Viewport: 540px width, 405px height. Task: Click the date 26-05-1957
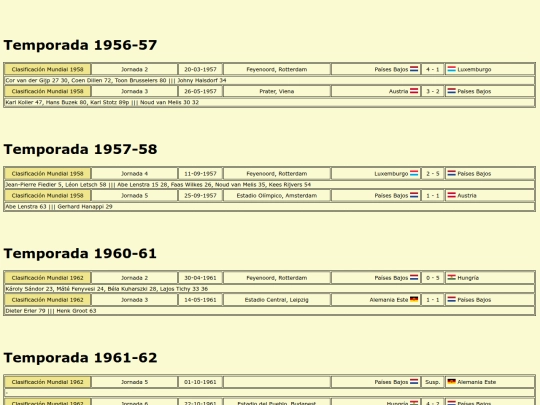click(200, 91)
